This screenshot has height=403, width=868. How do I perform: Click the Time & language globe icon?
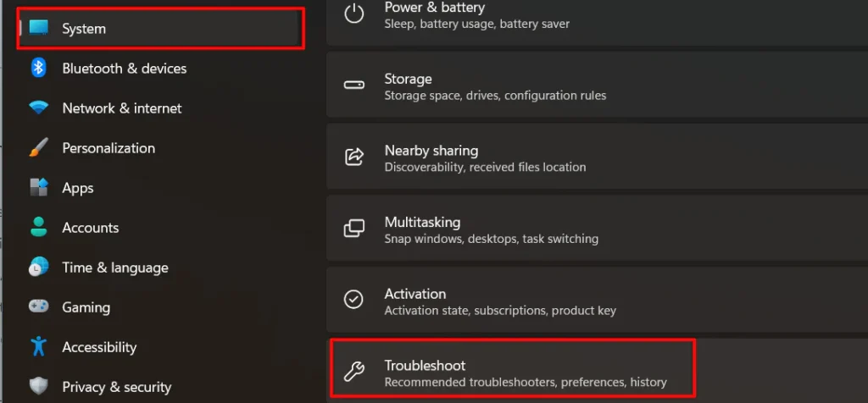click(x=39, y=267)
